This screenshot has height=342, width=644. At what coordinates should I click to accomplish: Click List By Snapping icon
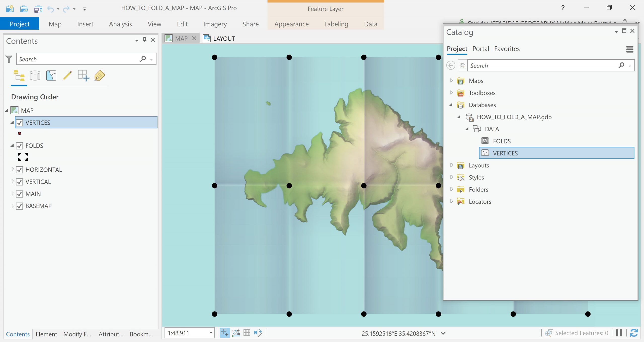pyautogui.click(x=83, y=75)
